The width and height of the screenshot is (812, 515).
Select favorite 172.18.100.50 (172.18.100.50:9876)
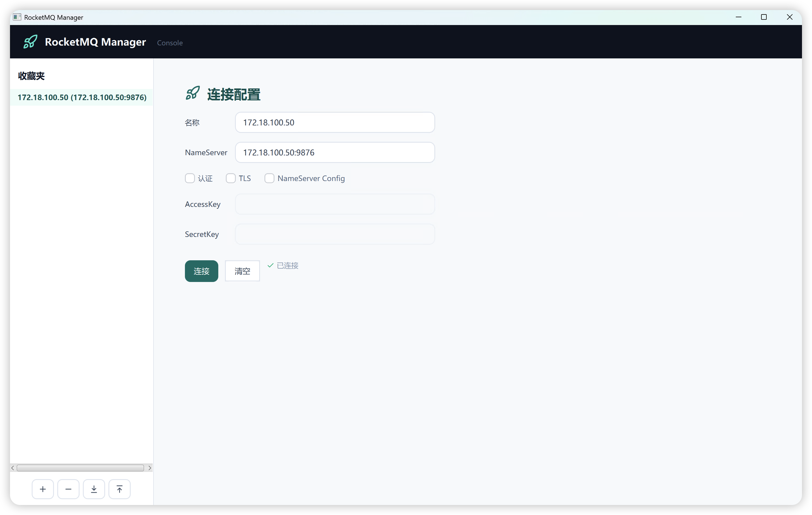81,97
